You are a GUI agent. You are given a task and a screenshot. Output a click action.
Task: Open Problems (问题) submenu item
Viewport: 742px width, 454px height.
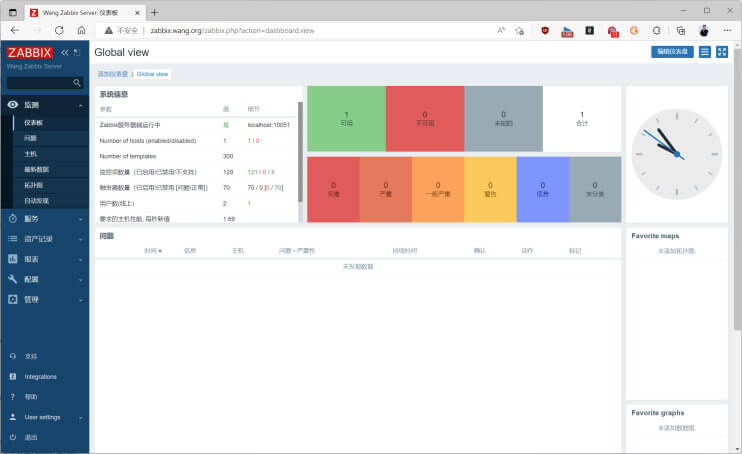pyautogui.click(x=30, y=138)
